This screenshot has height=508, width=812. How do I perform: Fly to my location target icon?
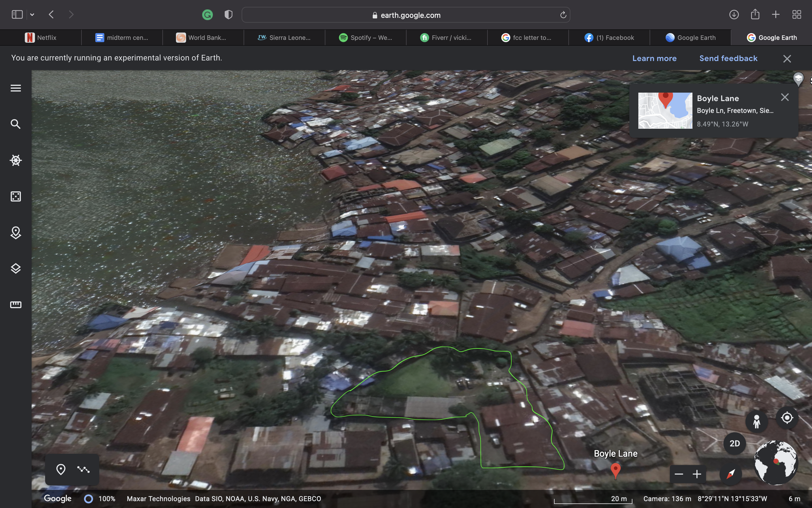tap(787, 418)
